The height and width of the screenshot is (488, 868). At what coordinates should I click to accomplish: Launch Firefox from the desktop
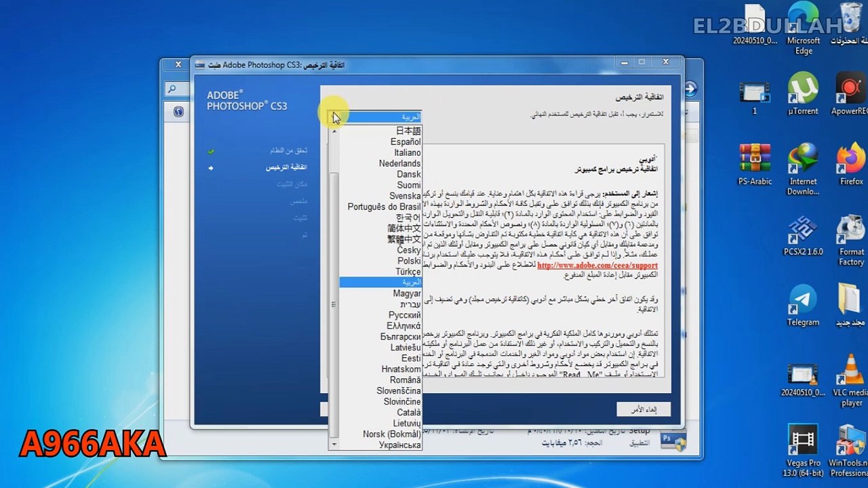[851, 164]
